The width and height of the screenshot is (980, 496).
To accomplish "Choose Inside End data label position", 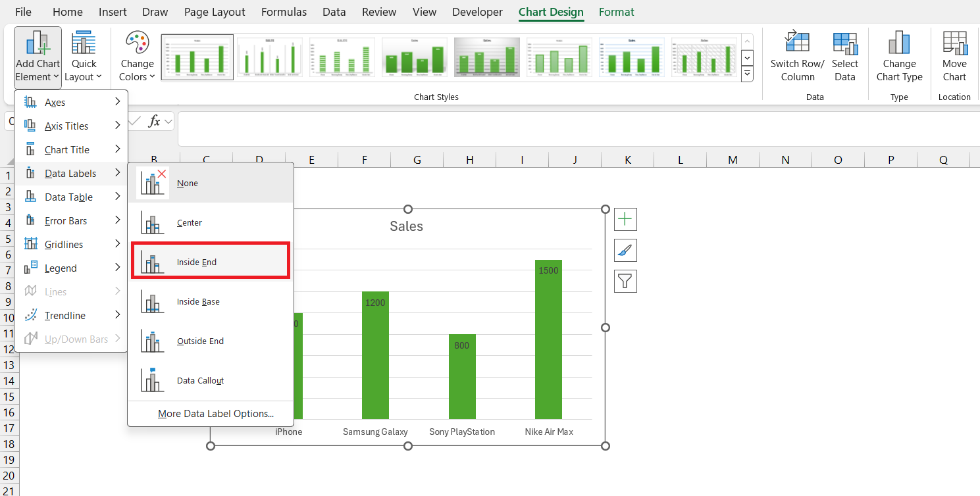I will coord(211,262).
